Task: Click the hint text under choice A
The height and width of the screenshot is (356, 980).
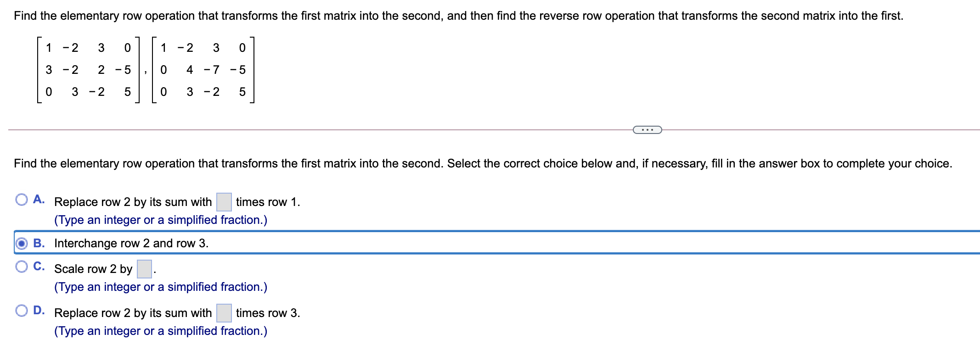Action: (x=161, y=220)
